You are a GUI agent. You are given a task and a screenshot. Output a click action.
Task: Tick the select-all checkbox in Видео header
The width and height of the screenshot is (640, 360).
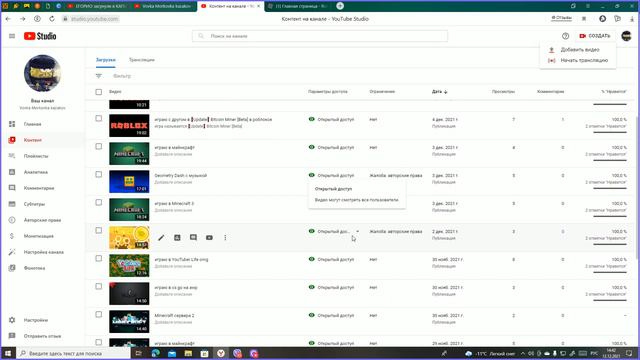[98, 92]
